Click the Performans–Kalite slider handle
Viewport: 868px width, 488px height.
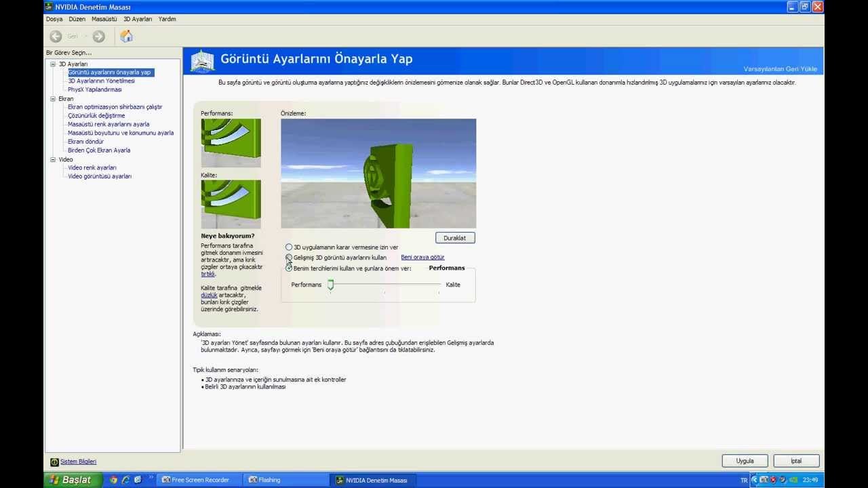coord(331,285)
